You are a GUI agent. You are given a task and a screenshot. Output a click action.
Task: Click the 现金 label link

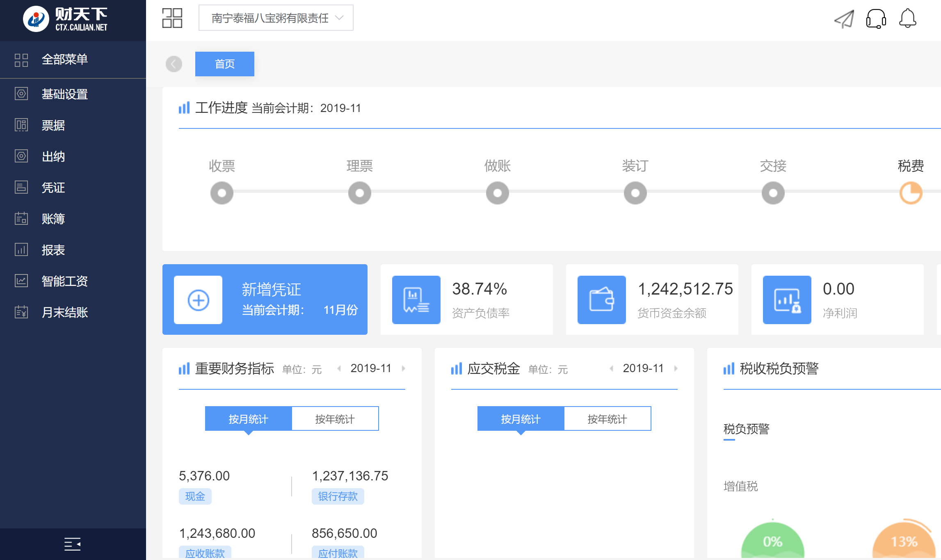(195, 496)
